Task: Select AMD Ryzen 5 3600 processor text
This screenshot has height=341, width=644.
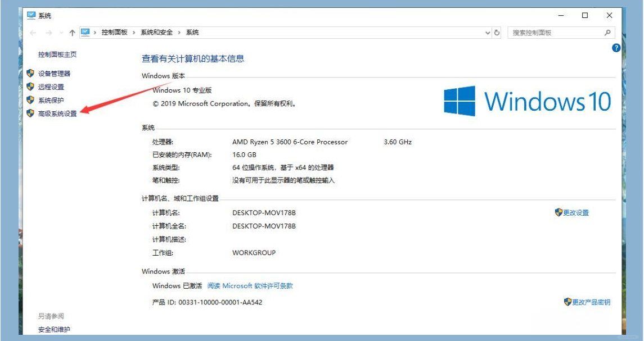Action: click(x=290, y=142)
